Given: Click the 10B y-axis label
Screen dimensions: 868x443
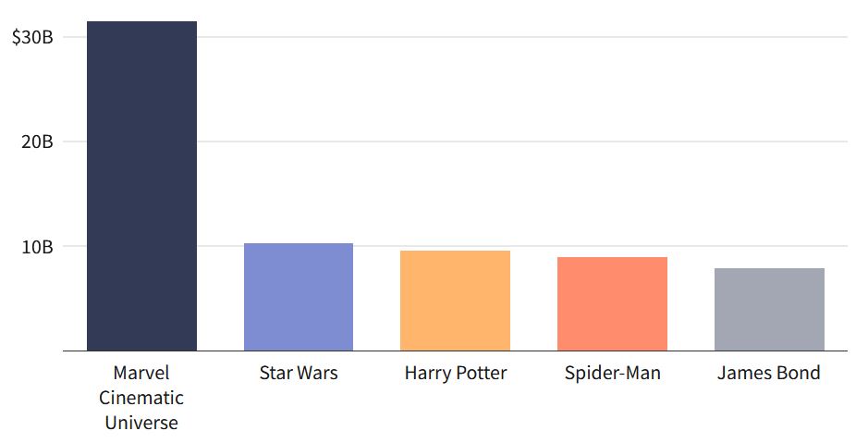Looking at the screenshot, I should (x=39, y=247).
